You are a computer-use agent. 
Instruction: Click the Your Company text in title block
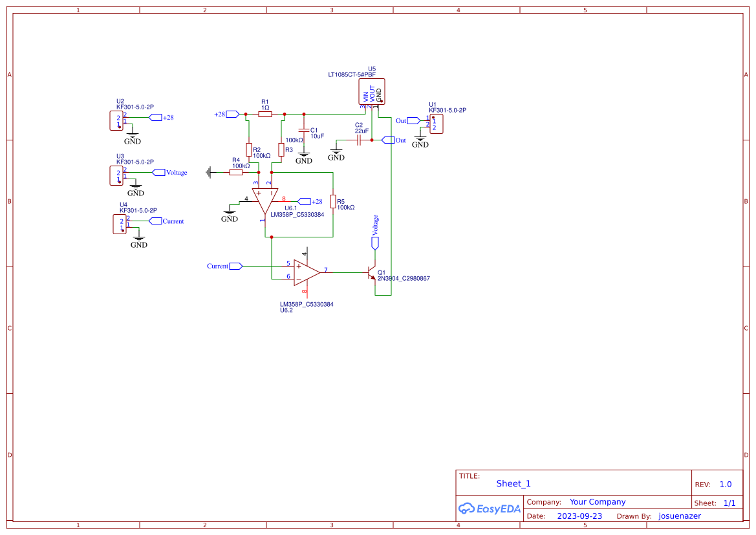[598, 501]
